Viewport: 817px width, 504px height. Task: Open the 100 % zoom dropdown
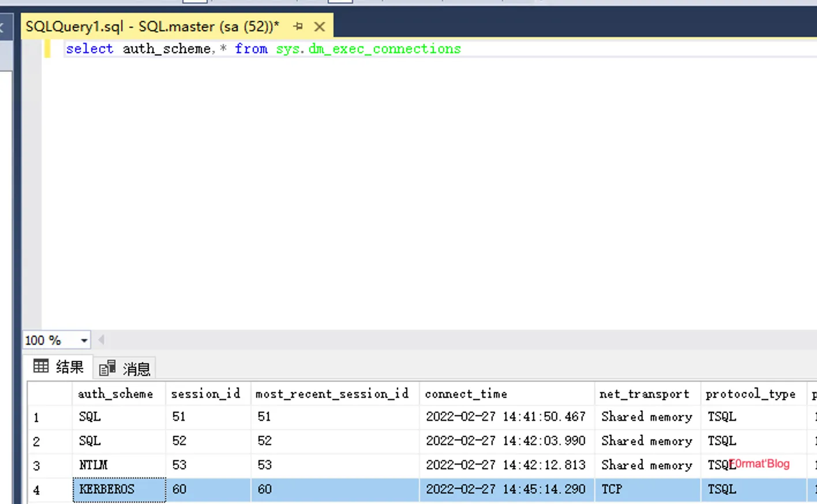[84, 340]
